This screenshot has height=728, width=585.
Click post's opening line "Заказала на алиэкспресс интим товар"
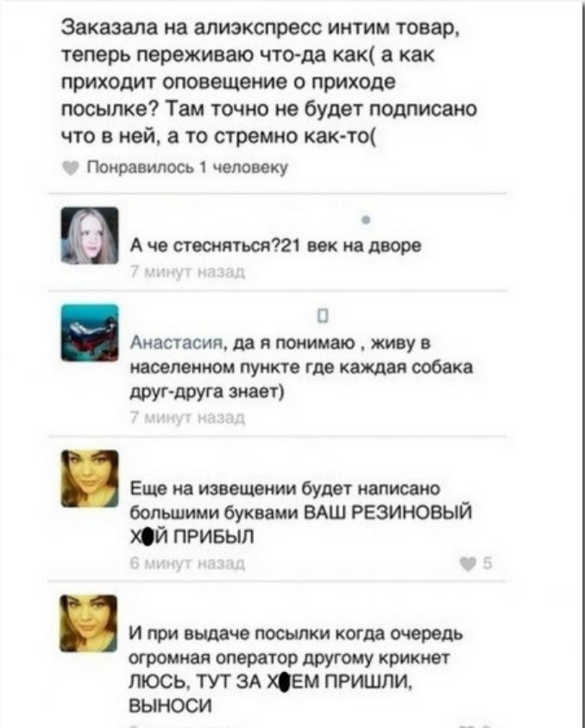[x=260, y=28]
